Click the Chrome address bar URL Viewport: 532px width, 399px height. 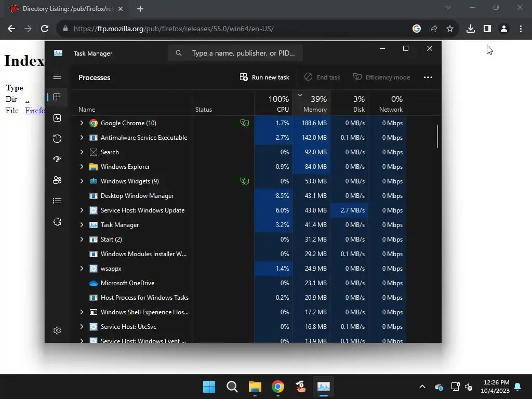[x=174, y=29]
